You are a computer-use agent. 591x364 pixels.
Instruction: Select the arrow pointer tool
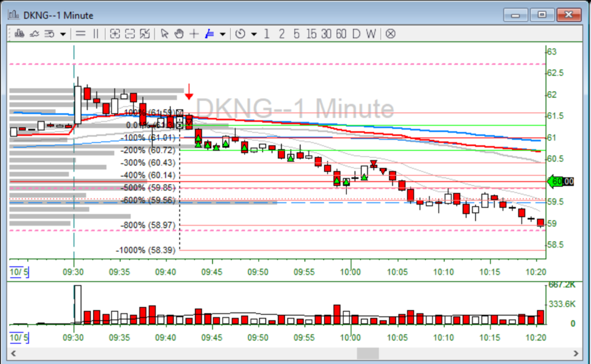coord(164,34)
